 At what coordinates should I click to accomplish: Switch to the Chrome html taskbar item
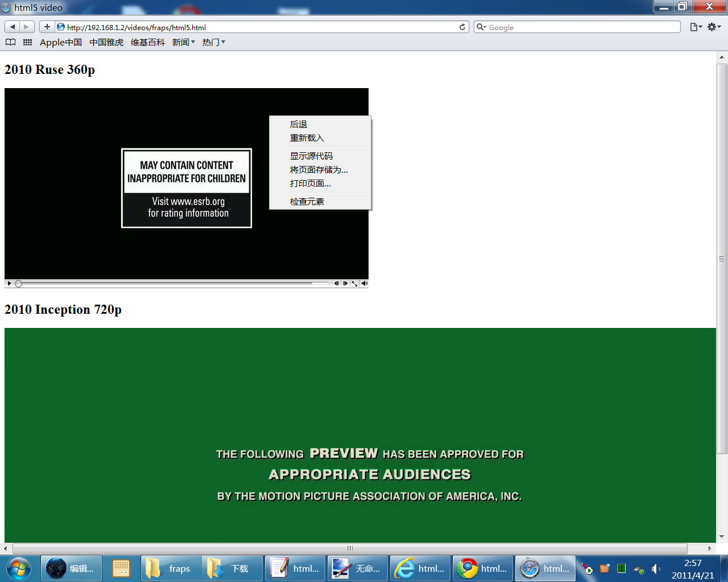click(x=483, y=568)
